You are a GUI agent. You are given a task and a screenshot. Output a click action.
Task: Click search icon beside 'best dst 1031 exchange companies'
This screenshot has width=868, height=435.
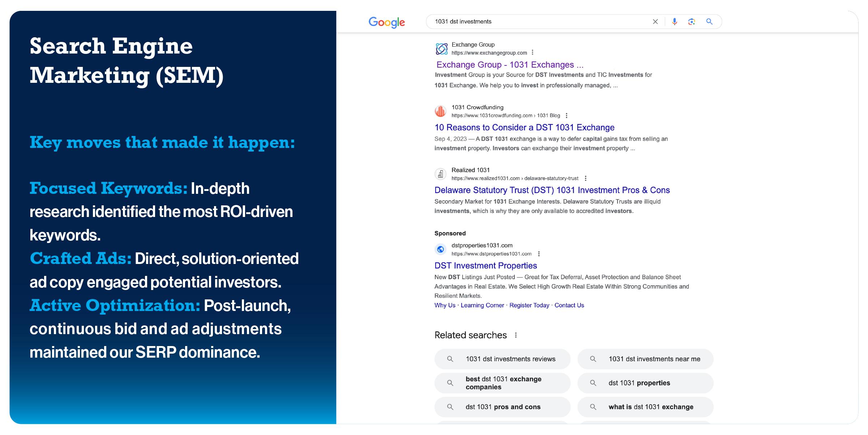450,383
